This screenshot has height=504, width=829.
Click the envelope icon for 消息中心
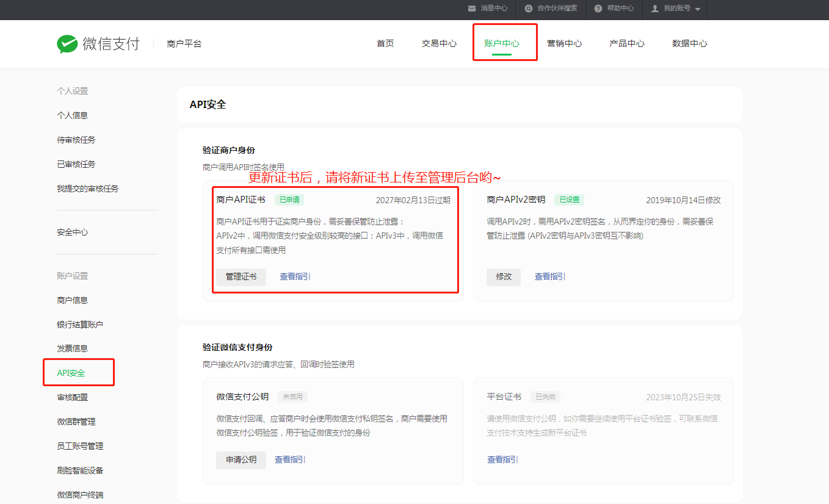pyautogui.click(x=472, y=9)
